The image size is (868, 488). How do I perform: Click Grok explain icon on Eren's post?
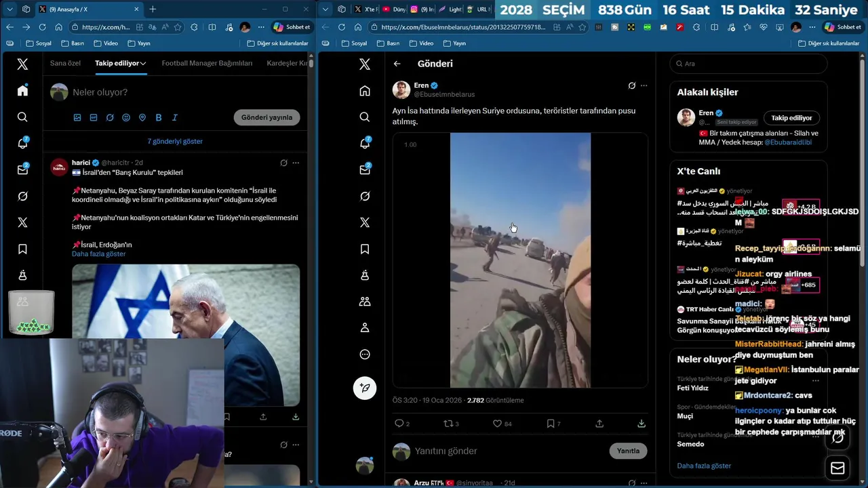tap(632, 85)
